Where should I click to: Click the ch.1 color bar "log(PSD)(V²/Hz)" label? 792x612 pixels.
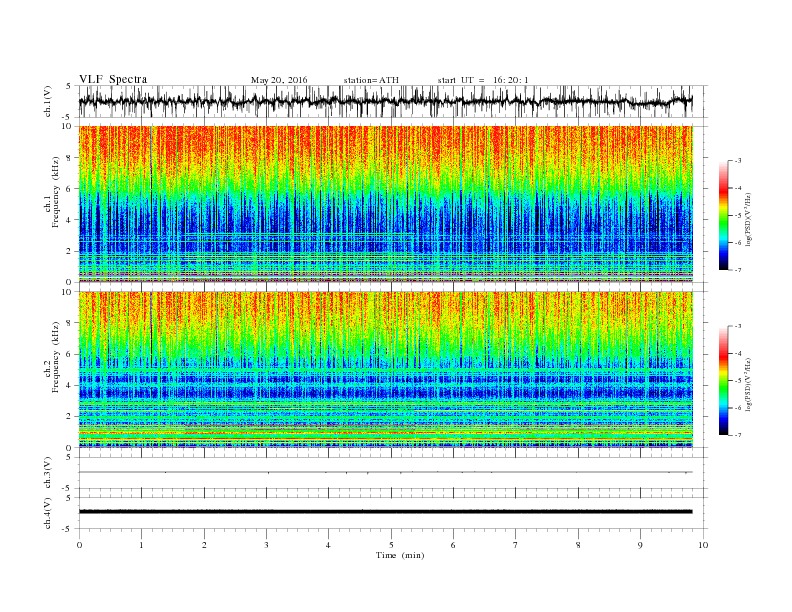749,220
